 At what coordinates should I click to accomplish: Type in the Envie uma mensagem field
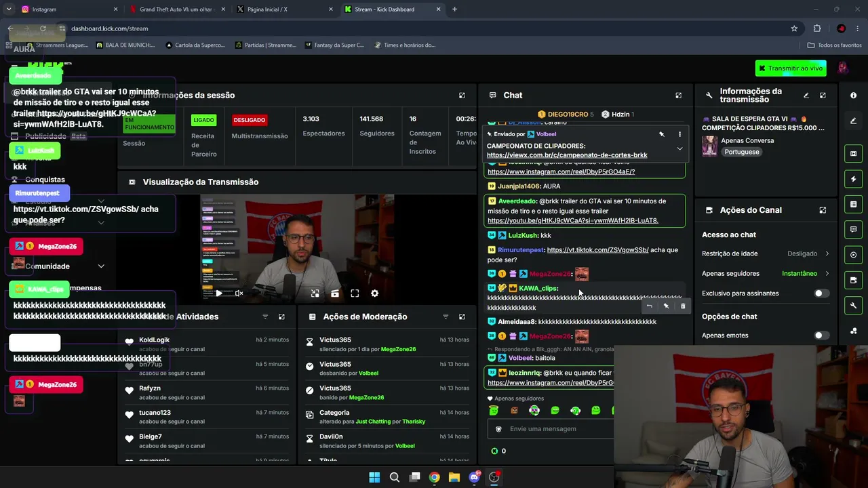(551, 429)
